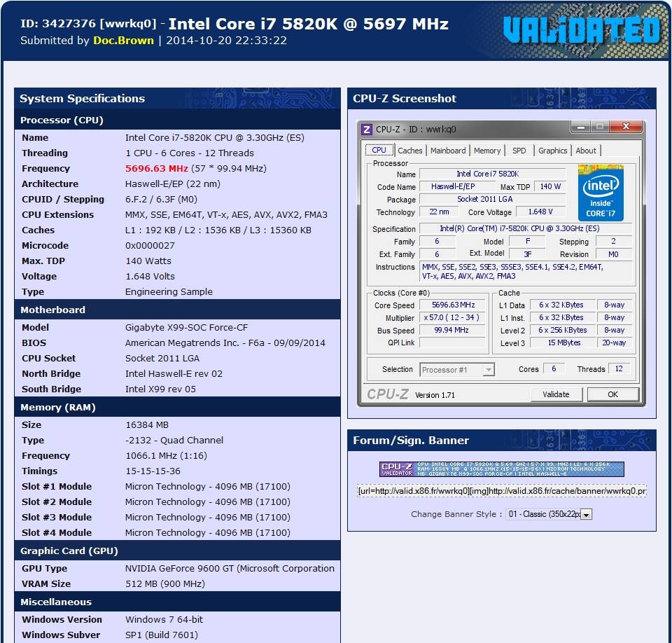The image size is (672, 643).
Task: Click the 2014-10-20 22:33:22 submission date
Action: click(226, 41)
